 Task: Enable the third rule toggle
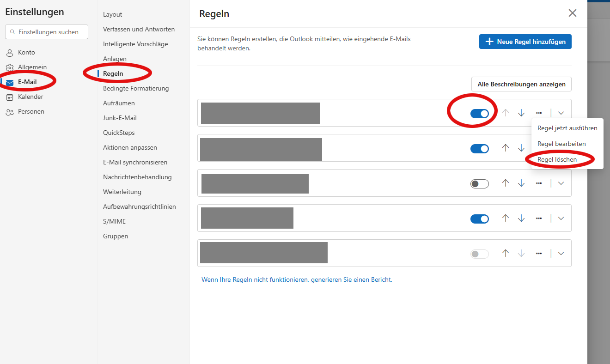479,184
